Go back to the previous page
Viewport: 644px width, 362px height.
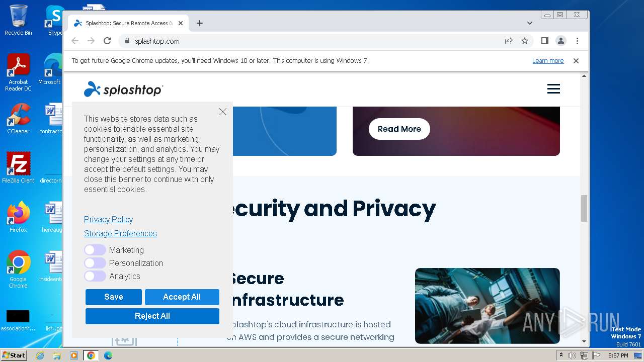click(75, 41)
